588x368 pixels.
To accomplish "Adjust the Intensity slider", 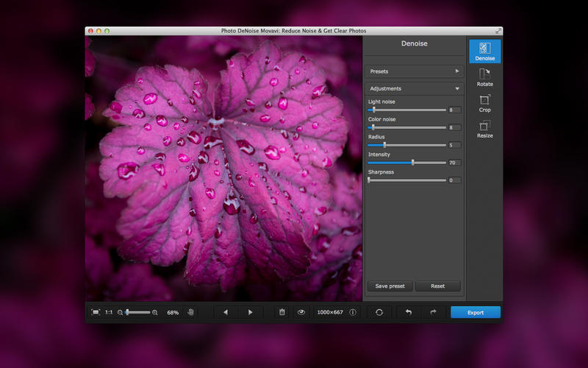I will [407, 163].
